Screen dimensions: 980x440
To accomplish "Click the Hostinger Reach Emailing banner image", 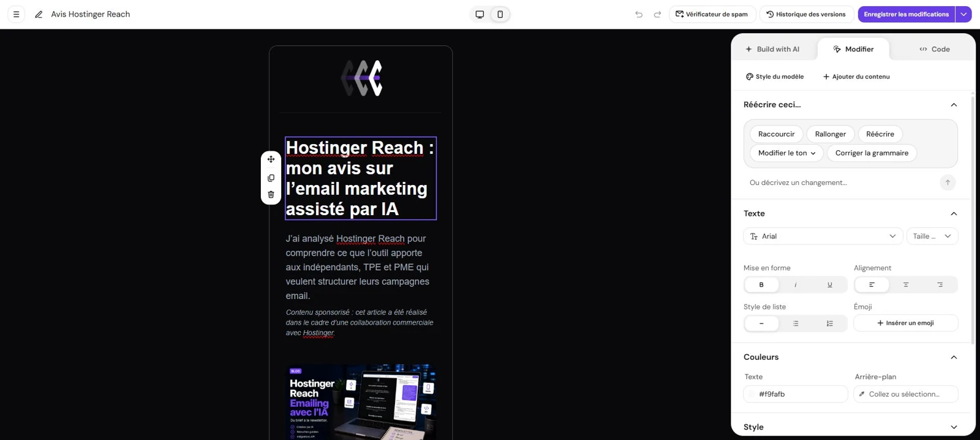I will [361, 402].
